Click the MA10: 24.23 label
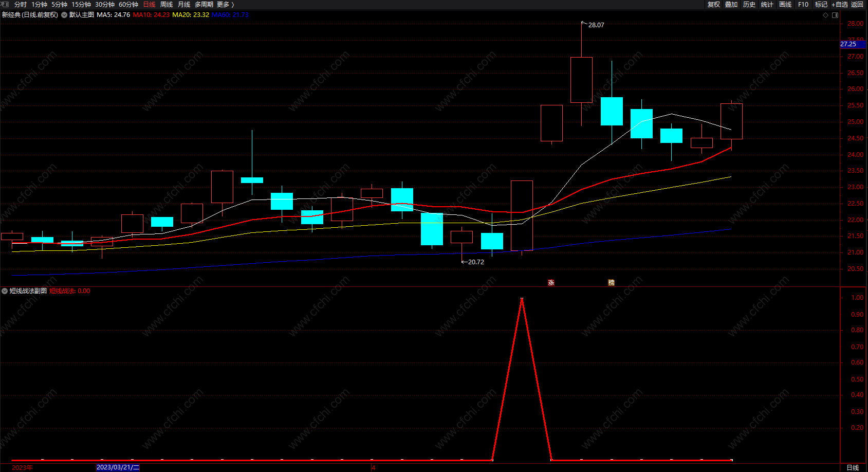Screen dimensions: 868x472 [x=151, y=15]
